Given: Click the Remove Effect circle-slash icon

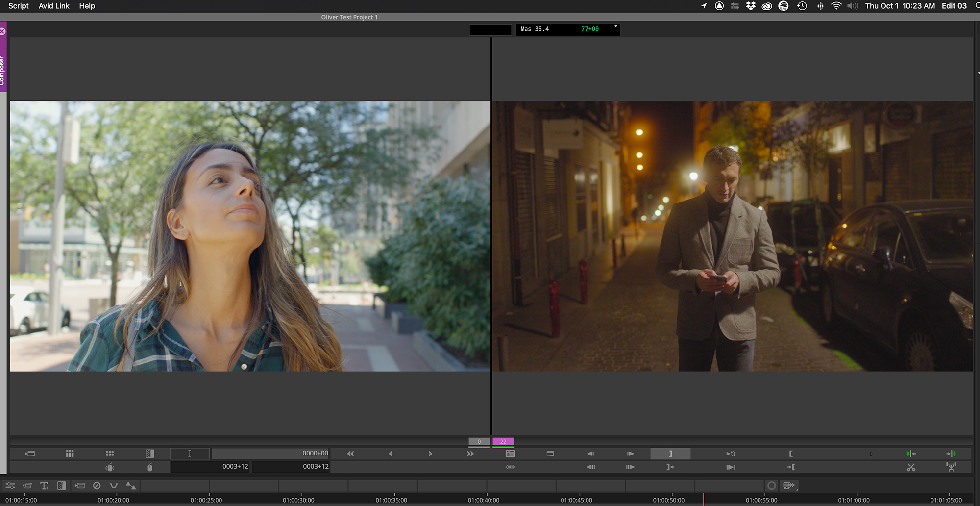Looking at the screenshot, I should coord(97,485).
